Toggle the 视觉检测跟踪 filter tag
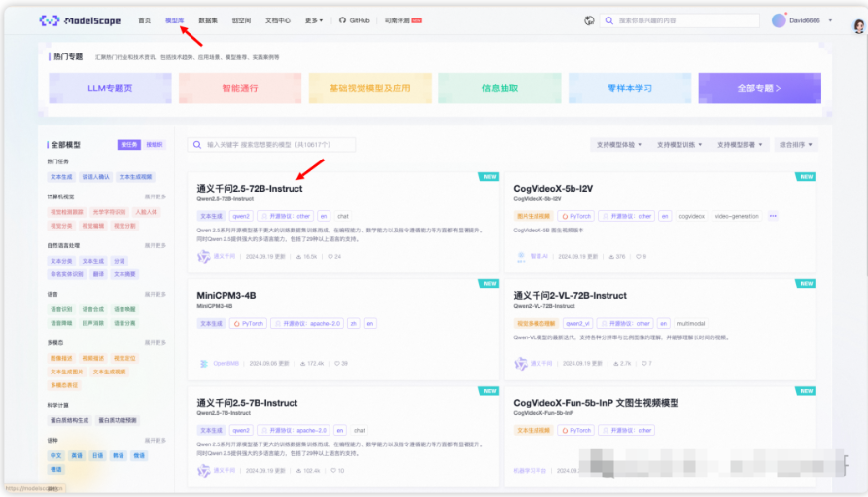This screenshot has height=497, width=868. [66, 212]
